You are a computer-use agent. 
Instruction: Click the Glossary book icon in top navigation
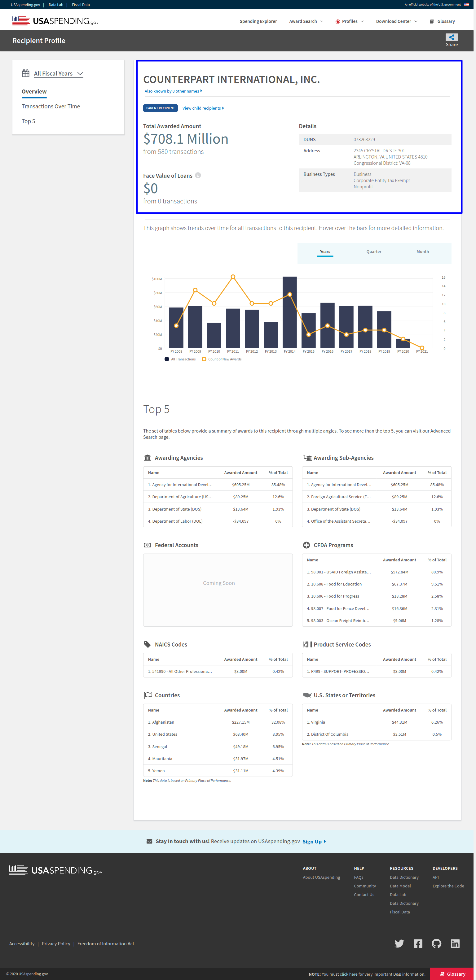[x=432, y=21]
